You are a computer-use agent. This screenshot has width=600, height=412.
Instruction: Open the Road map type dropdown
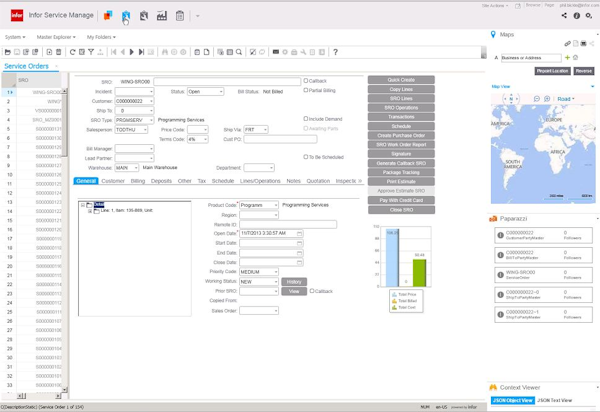566,99
